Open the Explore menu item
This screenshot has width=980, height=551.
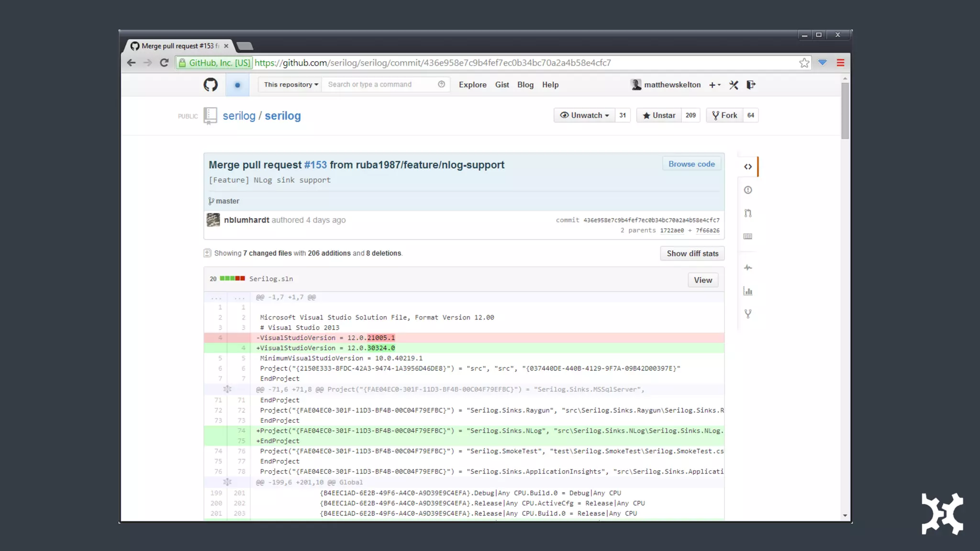point(472,85)
